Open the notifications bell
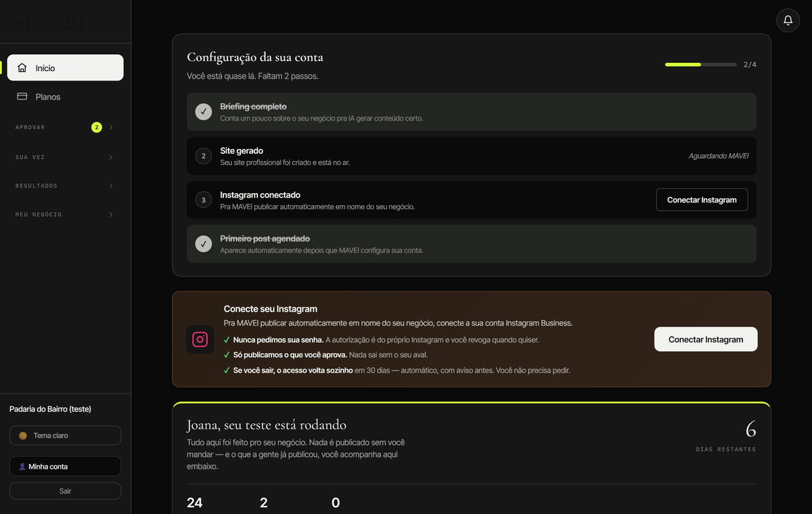Screen dimensions: 812x514 tap(788, 20)
